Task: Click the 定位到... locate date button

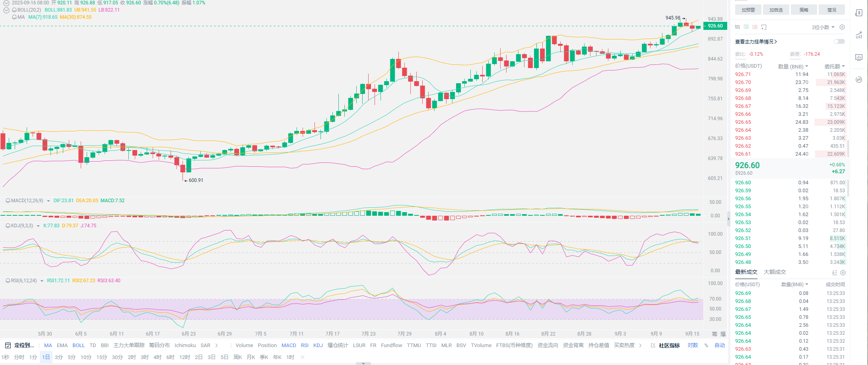Action: click(x=24, y=345)
